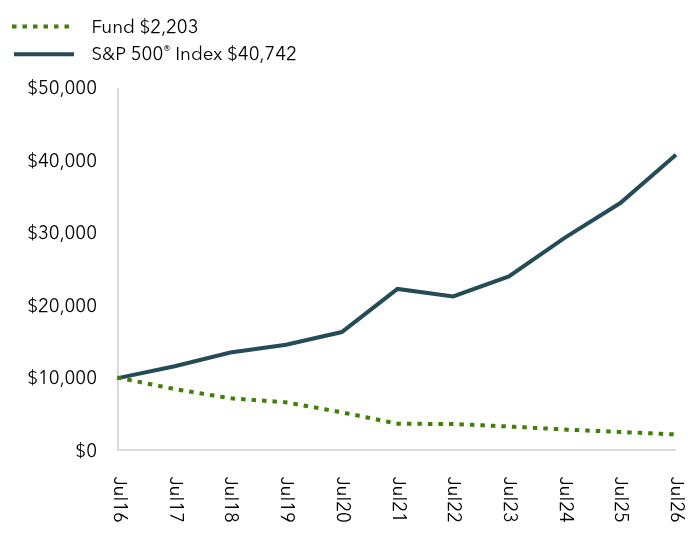Click the S&P 500 line peak at Jul21

[397, 289]
